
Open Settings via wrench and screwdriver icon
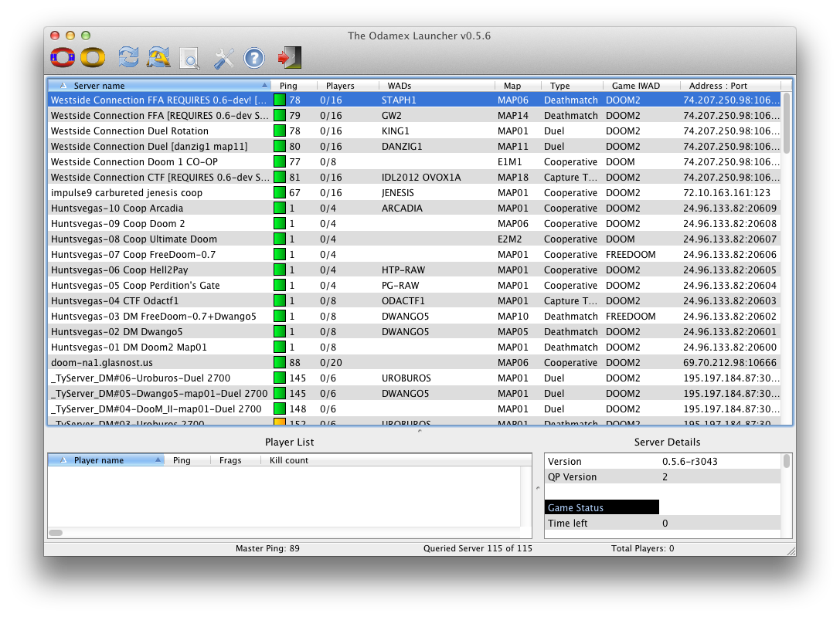pos(223,57)
